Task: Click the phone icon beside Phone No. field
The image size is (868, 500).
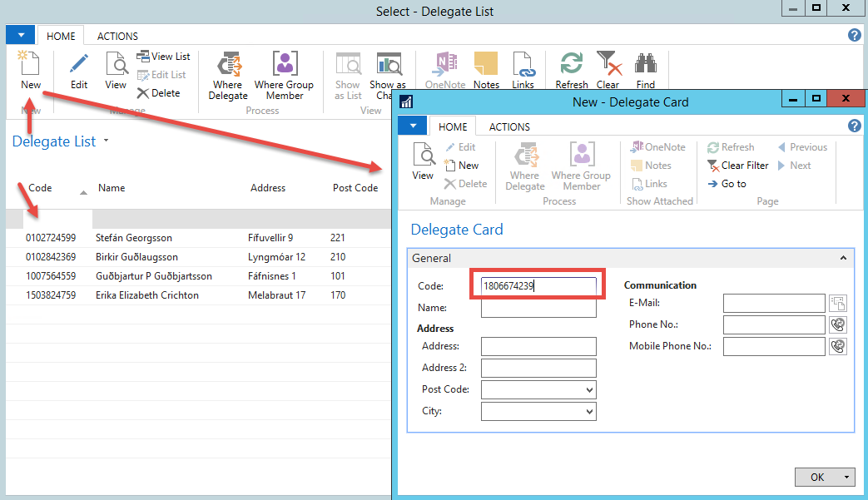Action: (x=838, y=325)
